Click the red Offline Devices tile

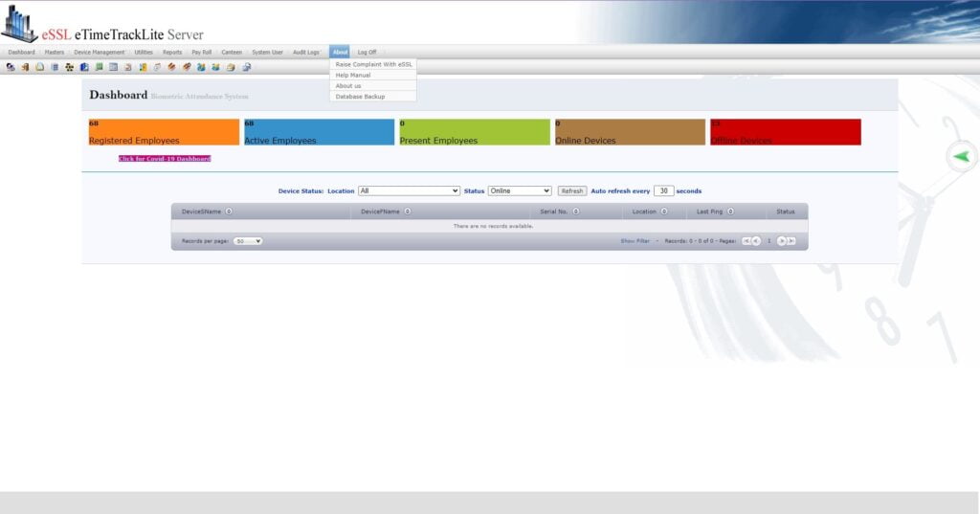[x=786, y=132]
